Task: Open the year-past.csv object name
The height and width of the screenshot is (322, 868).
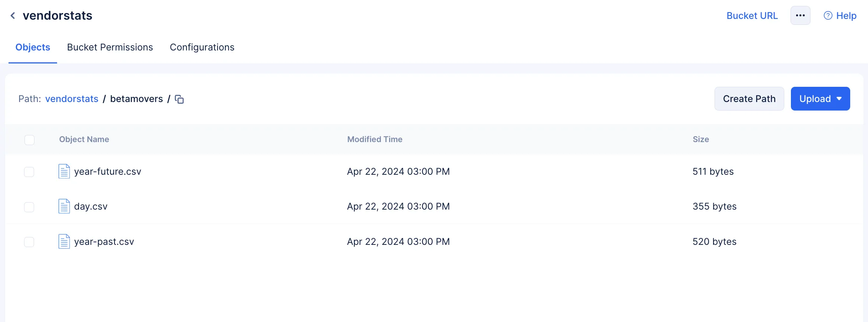Action: [104, 241]
